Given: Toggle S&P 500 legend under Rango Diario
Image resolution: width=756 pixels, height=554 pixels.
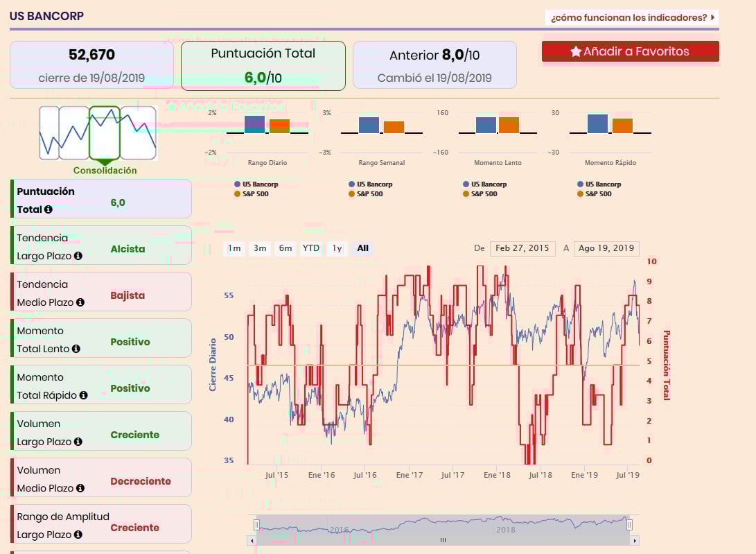Looking at the screenshot, I should click(x=252, y=193).
